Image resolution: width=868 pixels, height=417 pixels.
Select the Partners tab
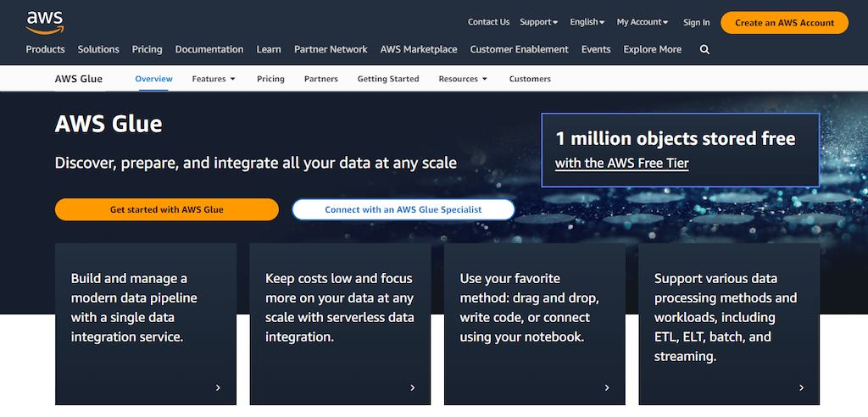point(321,79)
